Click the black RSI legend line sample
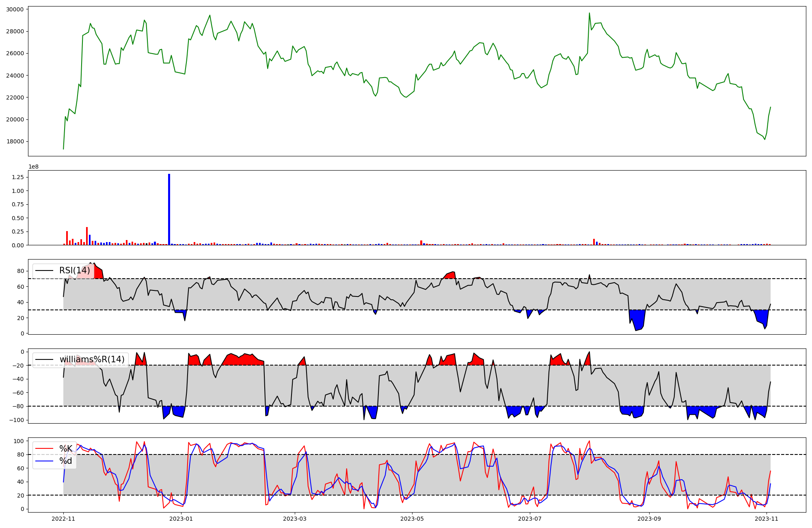812x528 pixels. coord(45,270)
